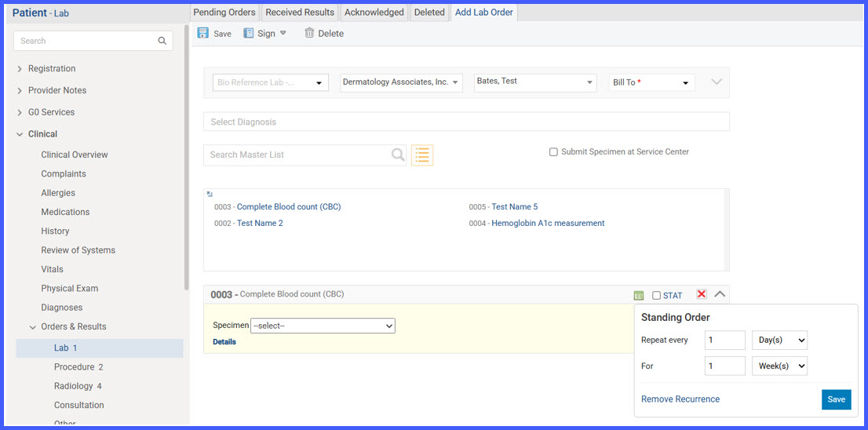Viewport: 868px width, 430px height.
Task: Click the small expand icon above test list
Action: coord(210,194)
